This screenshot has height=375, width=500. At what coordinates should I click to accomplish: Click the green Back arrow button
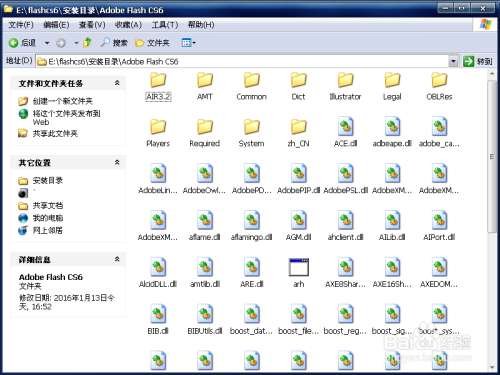tap(14, 43)
